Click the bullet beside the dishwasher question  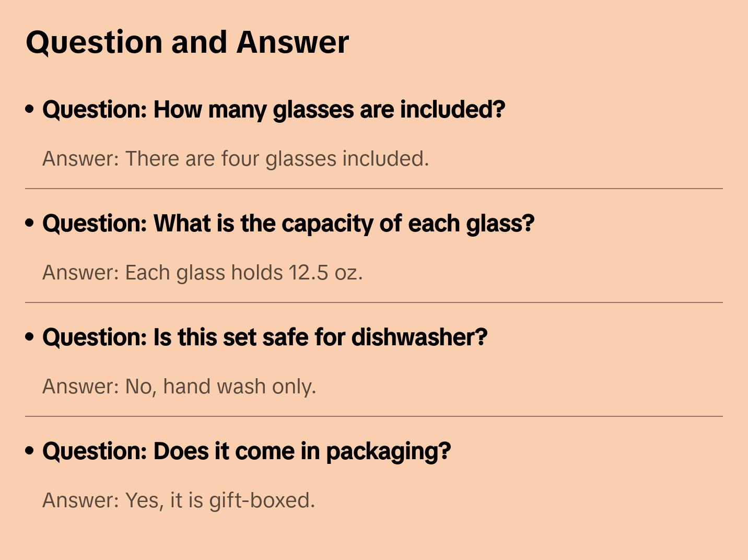click(30, 337)
